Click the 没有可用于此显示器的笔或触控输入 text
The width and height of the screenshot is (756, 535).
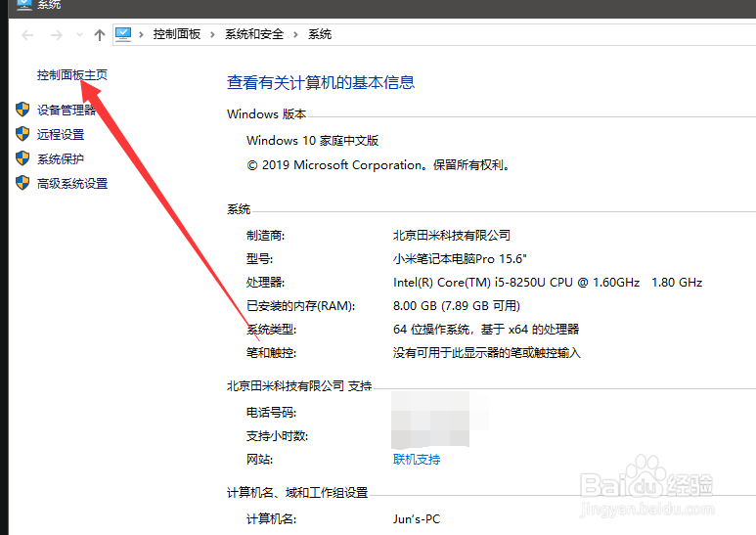pos(487,353)
